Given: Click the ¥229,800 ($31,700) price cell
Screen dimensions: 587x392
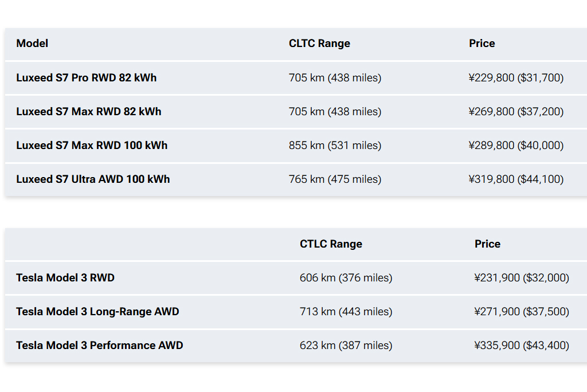Looking at the screenshot, I should click(516, 78).
